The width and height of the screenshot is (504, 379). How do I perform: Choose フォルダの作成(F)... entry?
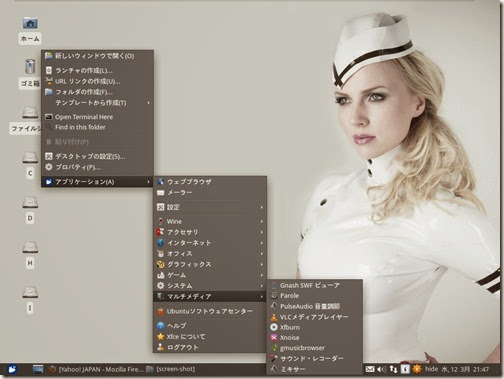coord(97,92)
